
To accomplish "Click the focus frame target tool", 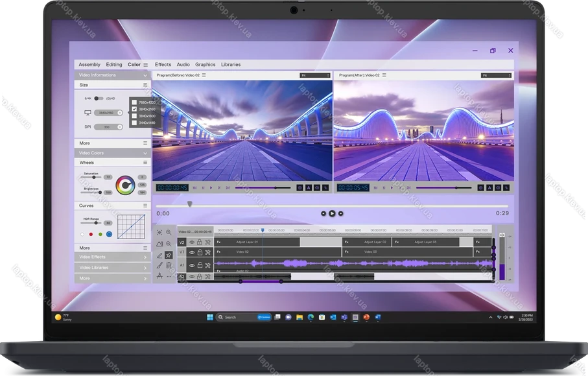I will point(159,232).
